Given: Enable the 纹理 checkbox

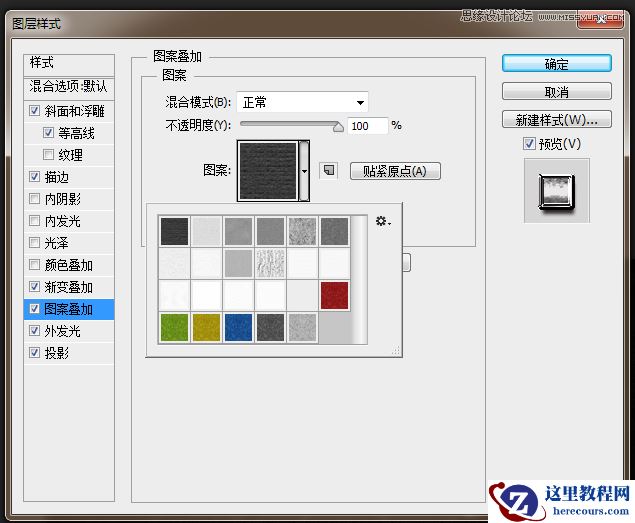Looking at the screenshot, I should pyautogui.click(x=48, y=154).
